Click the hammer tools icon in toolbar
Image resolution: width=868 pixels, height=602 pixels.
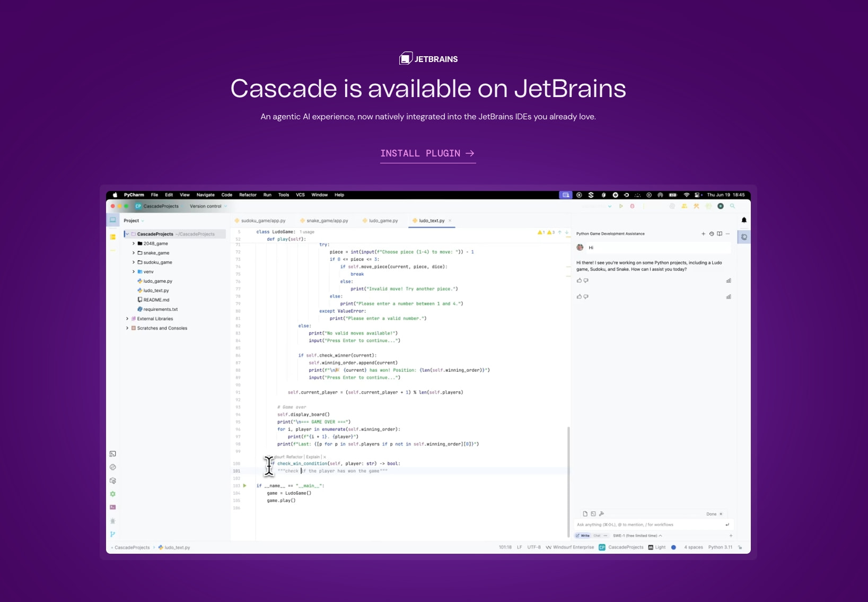(696, 206)
